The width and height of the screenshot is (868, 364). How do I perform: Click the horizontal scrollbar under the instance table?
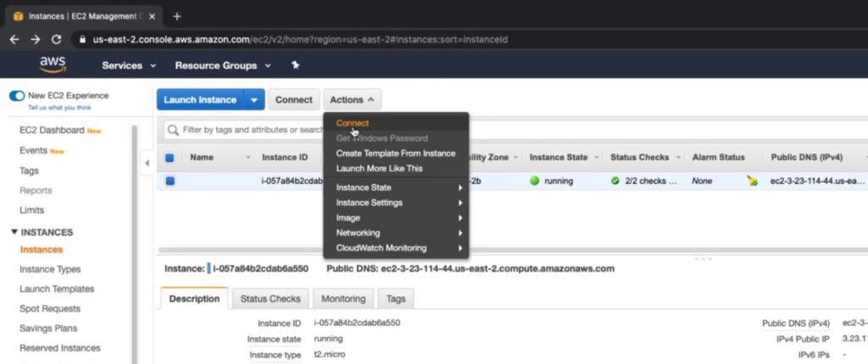coord(512,250)
